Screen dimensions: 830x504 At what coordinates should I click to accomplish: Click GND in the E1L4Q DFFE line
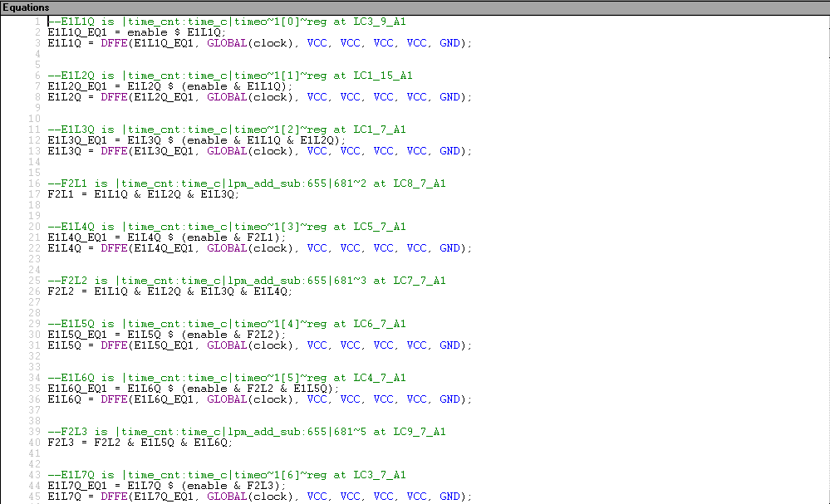point(449,247)
